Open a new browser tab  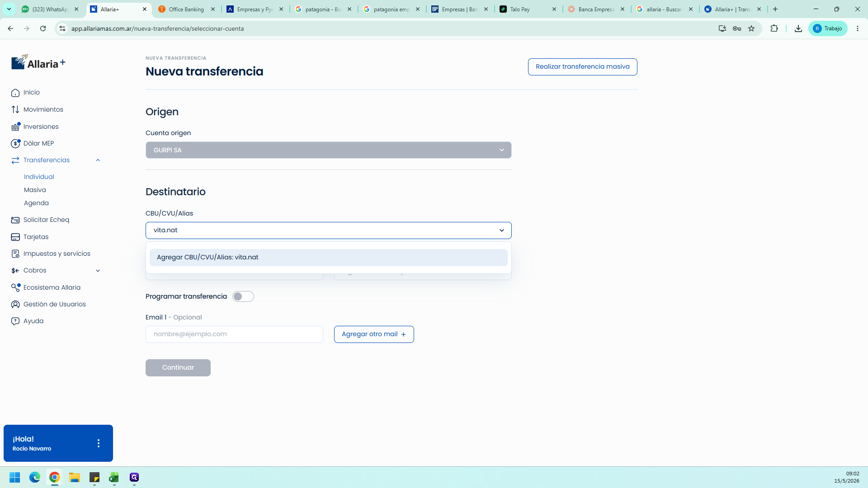[x=775, y=9]
